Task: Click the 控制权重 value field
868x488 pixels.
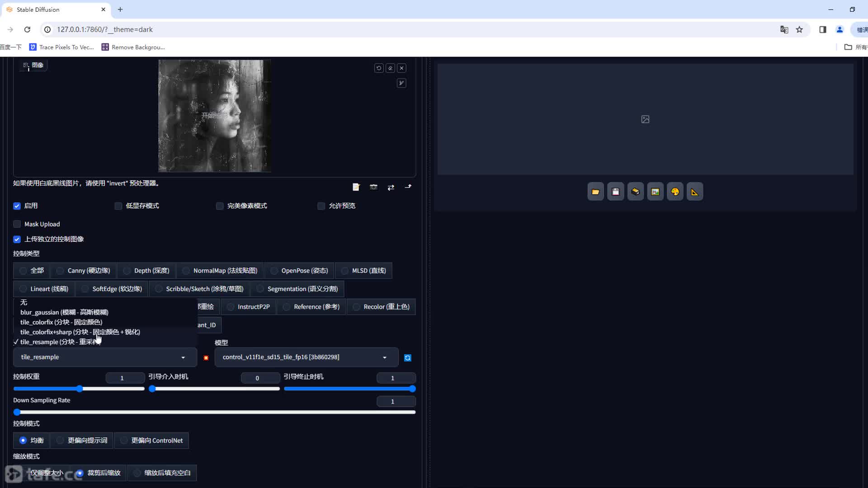Action: click(125, 378)
